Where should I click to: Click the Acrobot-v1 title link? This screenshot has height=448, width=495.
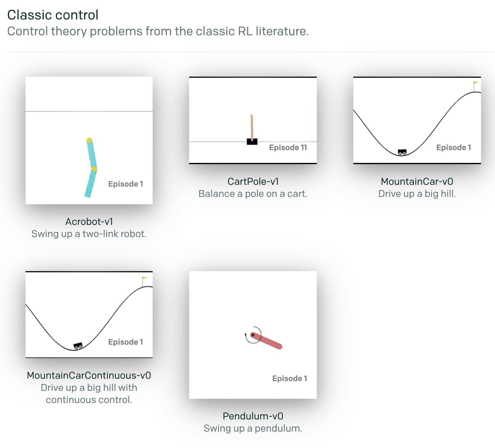tap(89, 222)
